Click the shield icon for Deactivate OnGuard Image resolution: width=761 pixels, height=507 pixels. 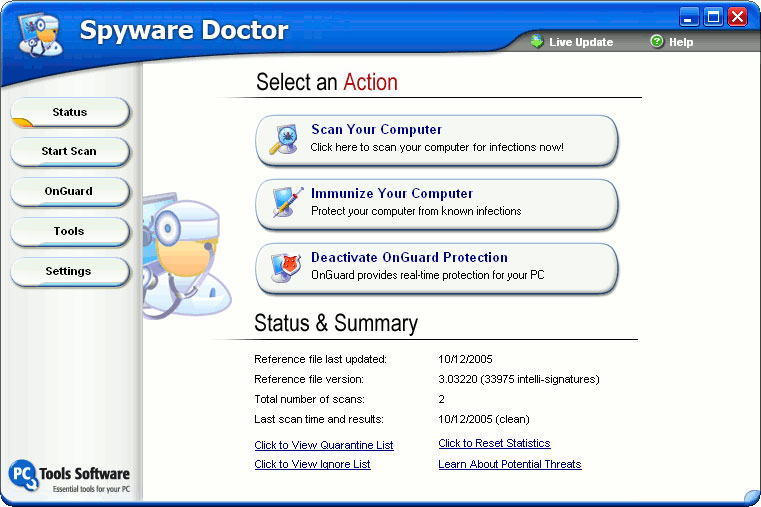pos(283,267)
